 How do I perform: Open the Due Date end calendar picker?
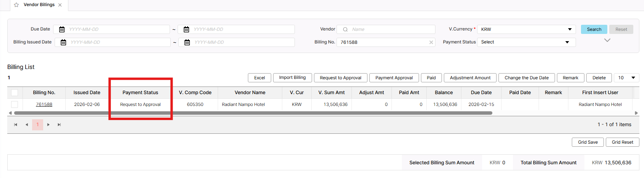[186, 29]
